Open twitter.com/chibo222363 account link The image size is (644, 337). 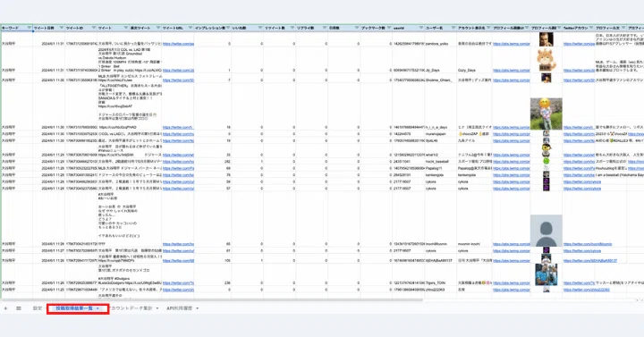coord(586,290)
